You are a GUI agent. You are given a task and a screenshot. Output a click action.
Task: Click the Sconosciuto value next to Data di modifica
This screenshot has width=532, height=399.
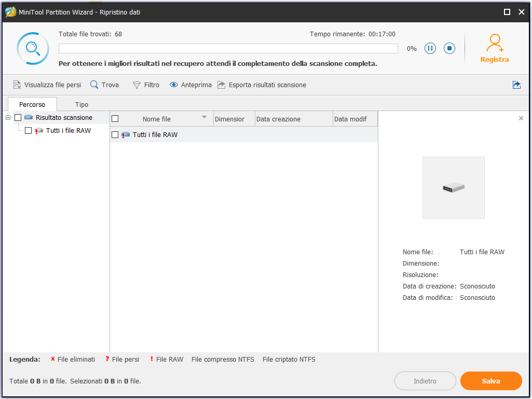click(x=478, y=297)
